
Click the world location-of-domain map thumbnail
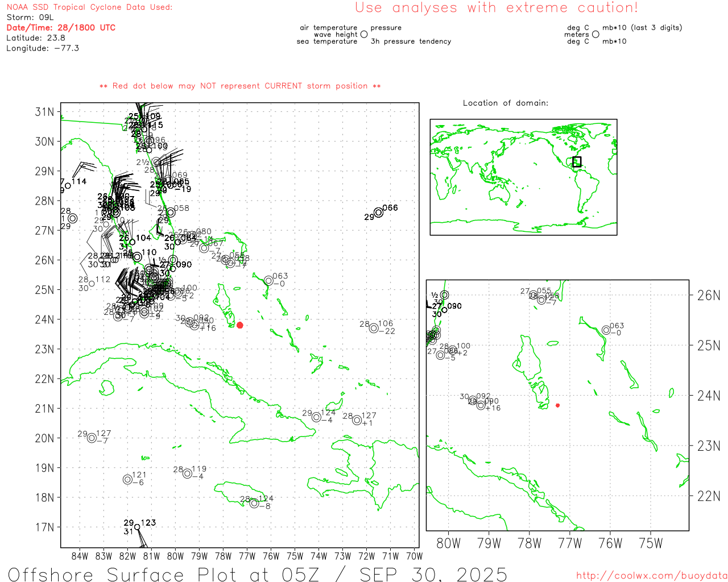tap(523, 177)
